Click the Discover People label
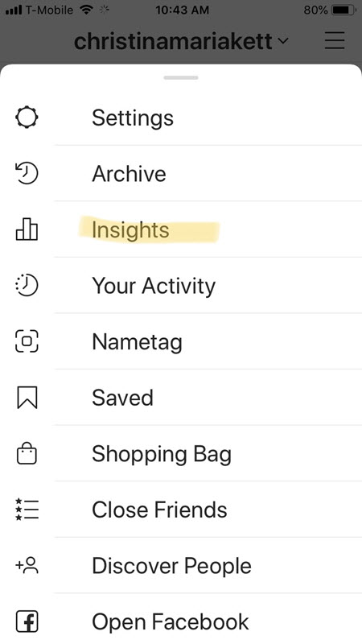Viewport: 362px width, 644px height. (x=171, y=566)
